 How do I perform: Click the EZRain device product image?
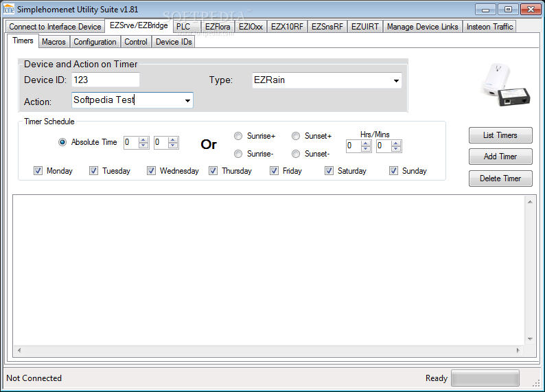[506, 85]
